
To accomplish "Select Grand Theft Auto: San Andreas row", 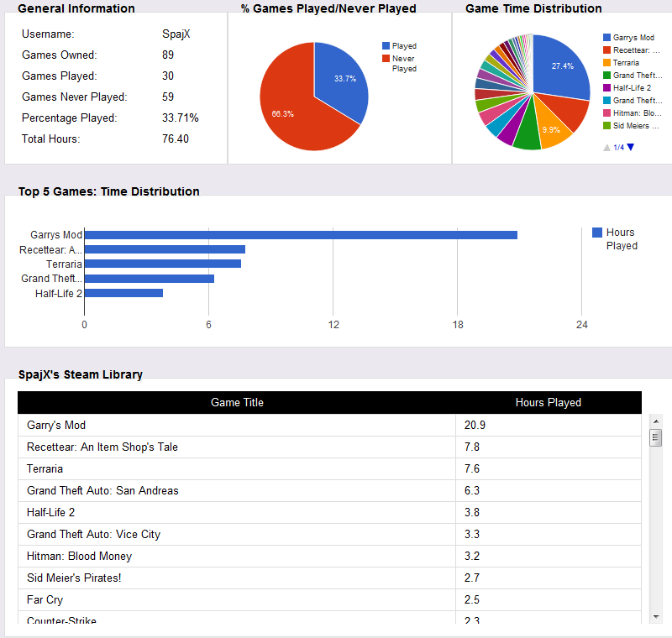I will click(x=329, y=491).
